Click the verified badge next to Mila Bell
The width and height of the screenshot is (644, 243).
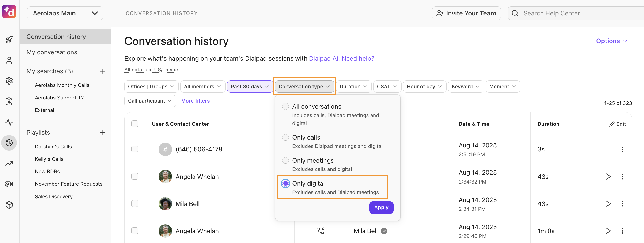point(384,231)
